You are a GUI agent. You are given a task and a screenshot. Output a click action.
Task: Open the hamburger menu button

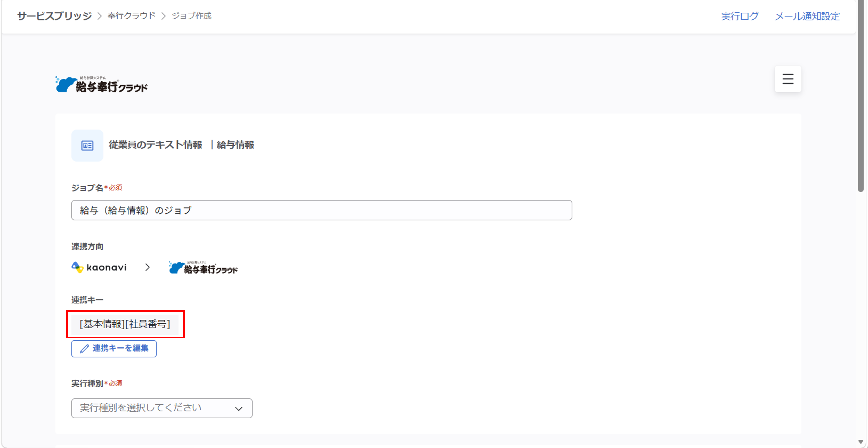[788, 79]
